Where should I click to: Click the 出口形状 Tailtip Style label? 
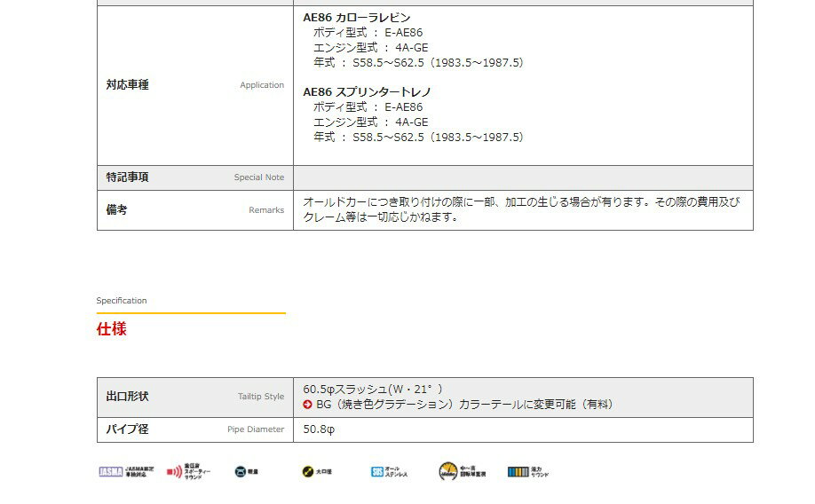[127, 397]
